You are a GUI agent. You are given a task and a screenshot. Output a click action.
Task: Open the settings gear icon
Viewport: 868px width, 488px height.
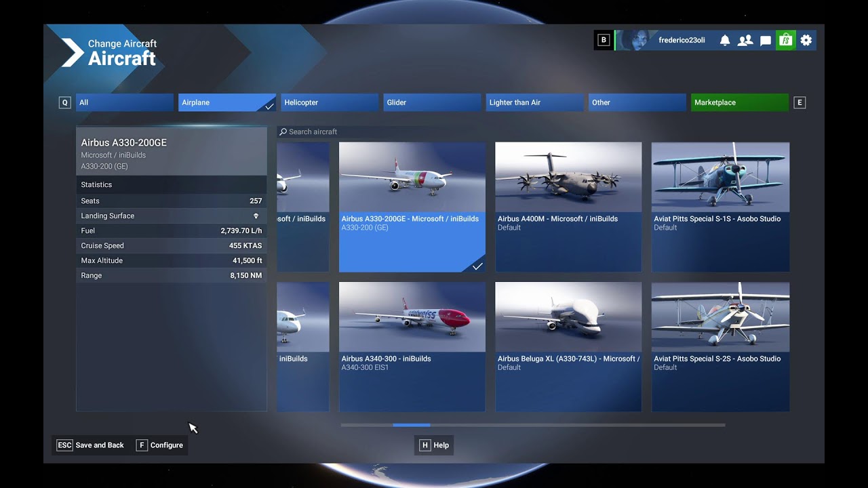(x=806, y=40)
